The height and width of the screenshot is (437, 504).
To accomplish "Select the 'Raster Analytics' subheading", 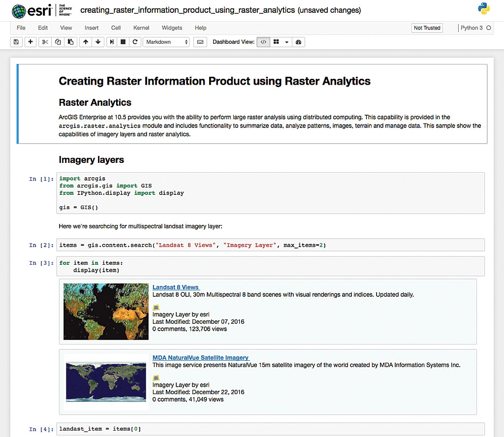I will point(95,102).
